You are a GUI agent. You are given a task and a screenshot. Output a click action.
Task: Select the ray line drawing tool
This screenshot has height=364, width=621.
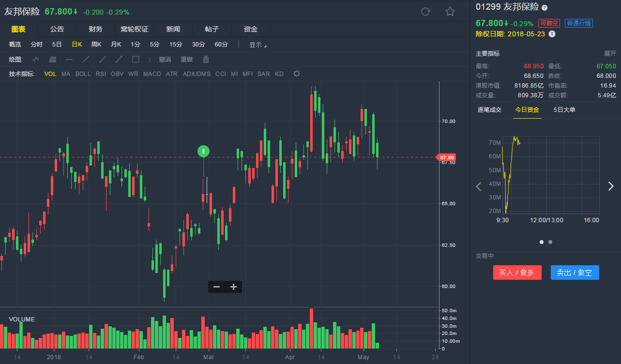103,60
